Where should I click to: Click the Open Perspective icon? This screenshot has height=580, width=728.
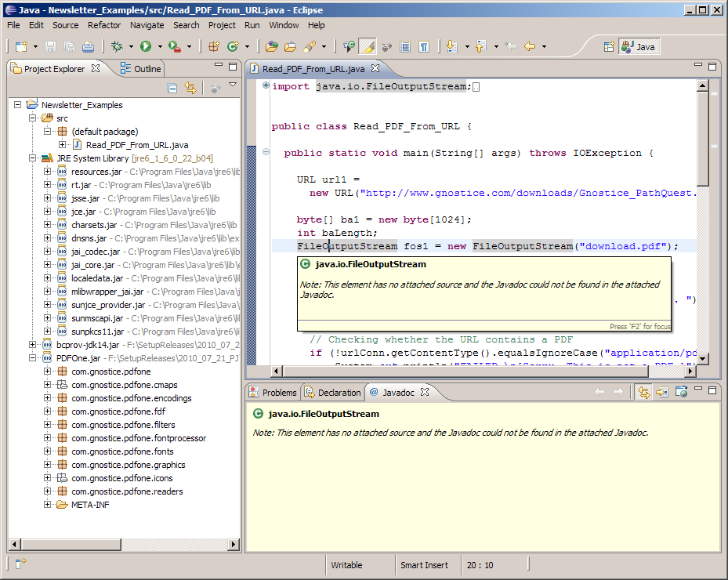[x=609, y=46]
